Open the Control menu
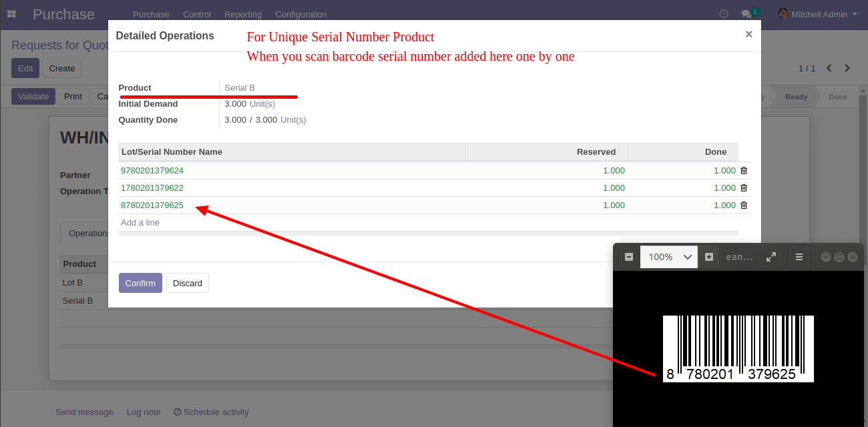This screenshot has width=868, height=427. [x=197, y=14]
